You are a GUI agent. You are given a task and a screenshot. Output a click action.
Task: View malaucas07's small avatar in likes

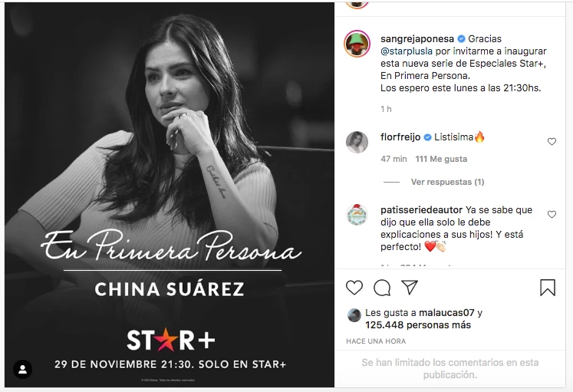point(354,315)
